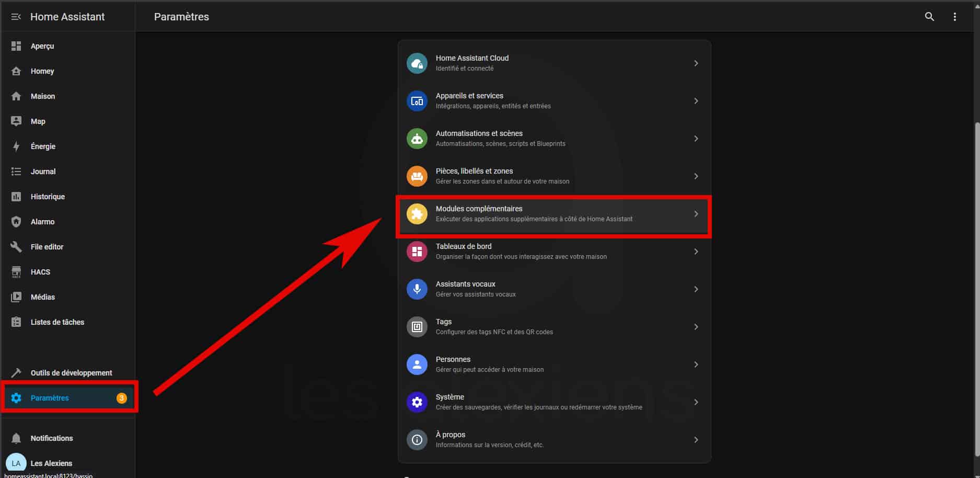The height and width of the screenshot is (478, 980).
Task: Open Personnes settings entry
Action: click(554, 365)
